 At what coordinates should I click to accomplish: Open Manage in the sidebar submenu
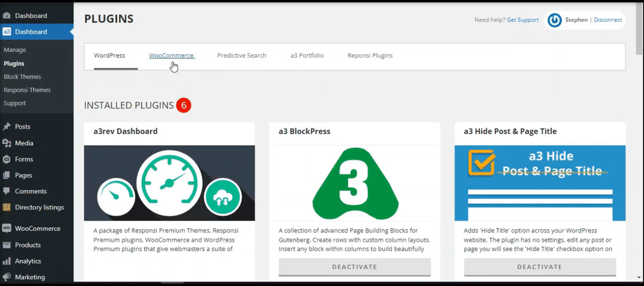point(15,49)
